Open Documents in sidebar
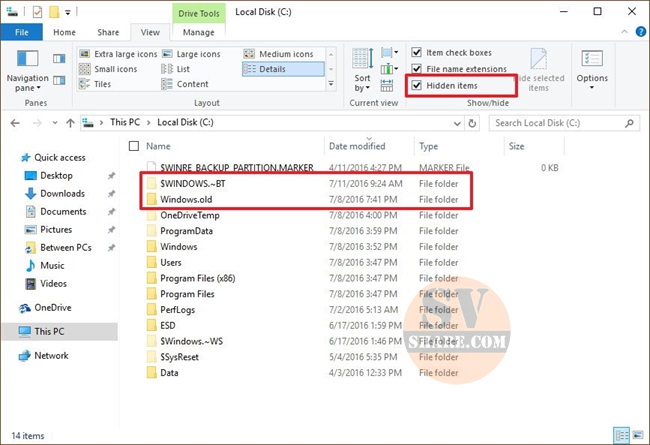The width and height of the screenshot is (650, 445). coord(63,212)
